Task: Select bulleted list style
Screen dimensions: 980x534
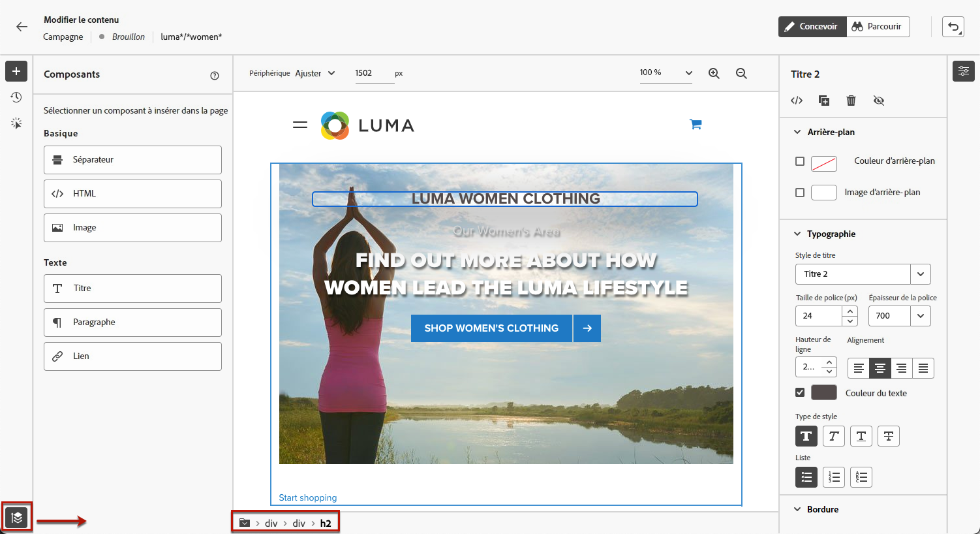Action: tap(806, 477)
